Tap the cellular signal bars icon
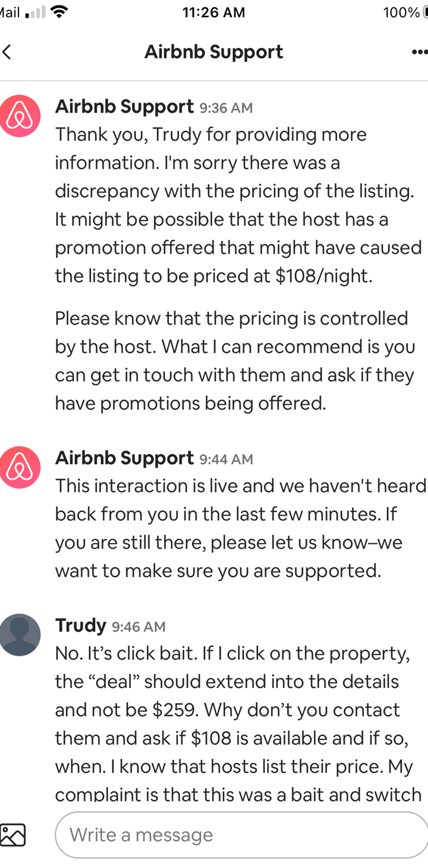The height and width of the screenshot is (868, 428). tap(35, 13)
